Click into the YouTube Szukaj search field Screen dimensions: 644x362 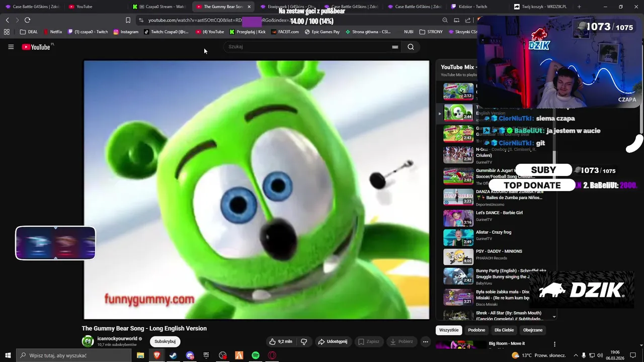click(307, 47)
